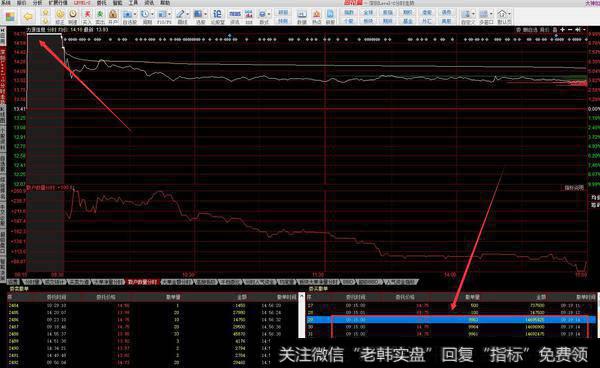
Task: Select sell order row 2484
Action: 152,305
